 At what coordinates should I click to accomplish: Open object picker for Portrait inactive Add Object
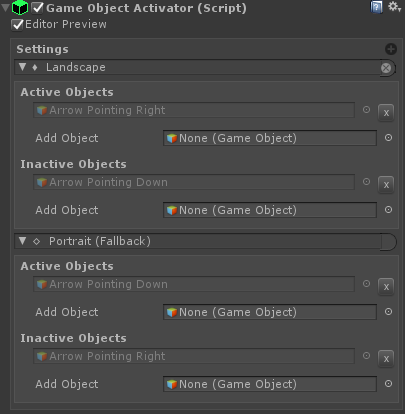388,384
